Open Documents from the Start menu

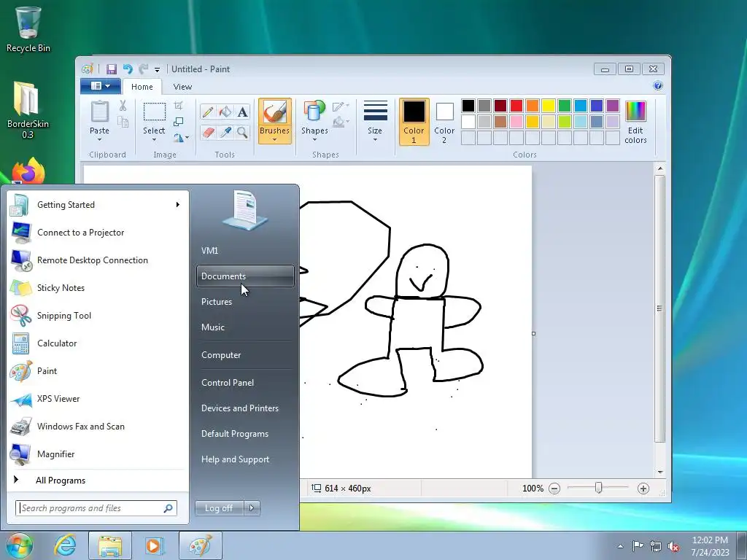click(245, 276)
